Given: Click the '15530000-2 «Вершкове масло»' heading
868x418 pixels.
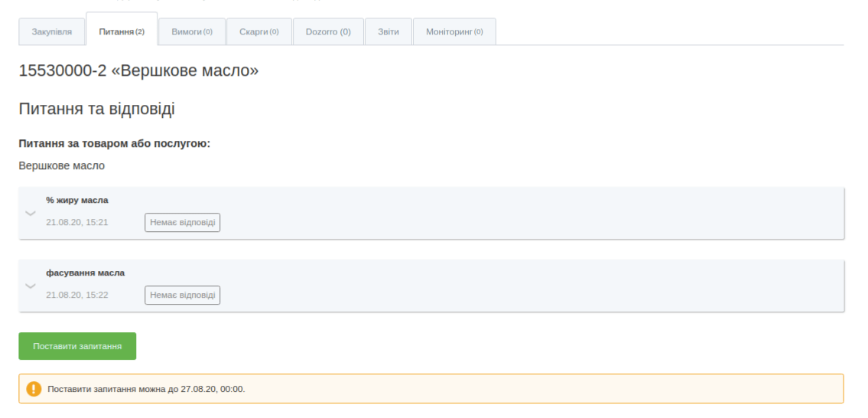Looking at the screenshot, I should [138, 71].
